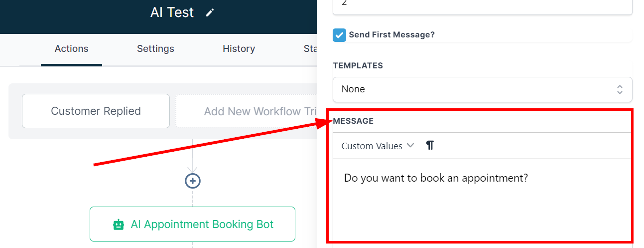Click the plus circle to add an action
The height and width of the screenshot is (248, 644).
[x=193, y=180]
